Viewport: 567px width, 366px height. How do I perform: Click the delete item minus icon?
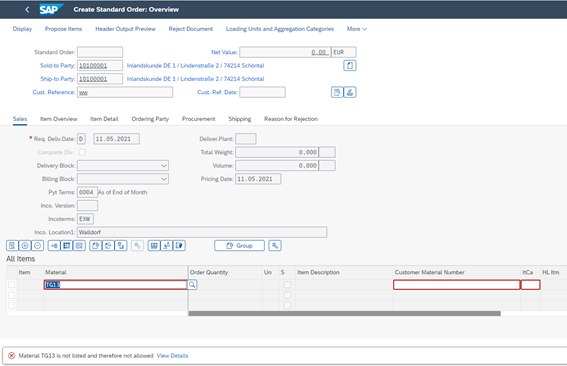[38, 246]
